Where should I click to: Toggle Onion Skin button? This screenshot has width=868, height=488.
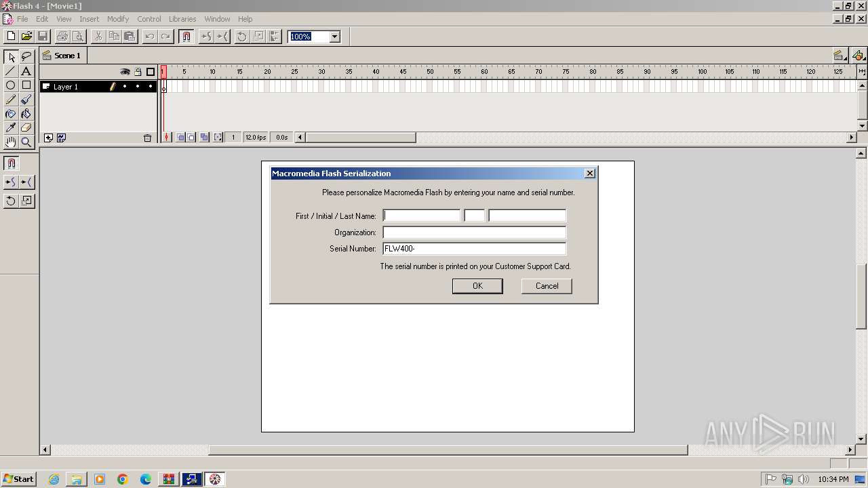pyautogui.click(x=181, y=137)
